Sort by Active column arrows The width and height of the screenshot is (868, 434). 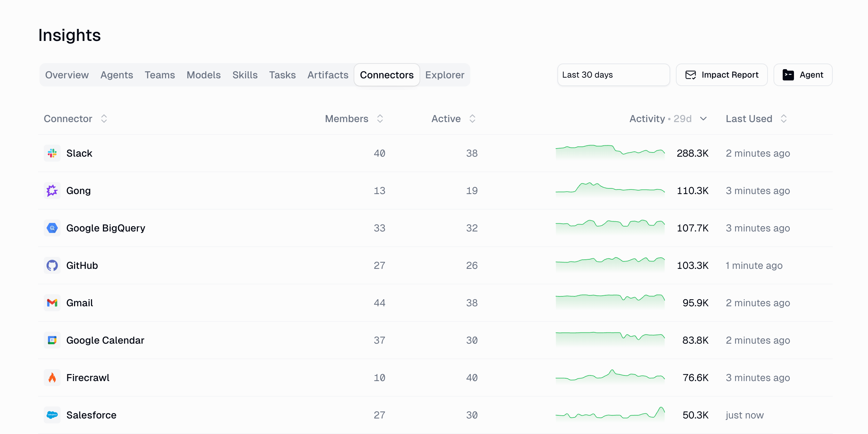472,119
